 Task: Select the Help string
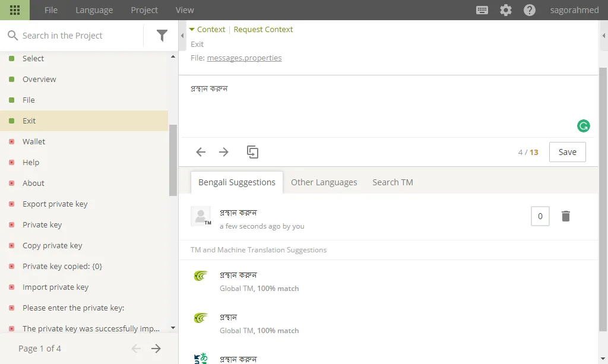[x=84, y=163]
